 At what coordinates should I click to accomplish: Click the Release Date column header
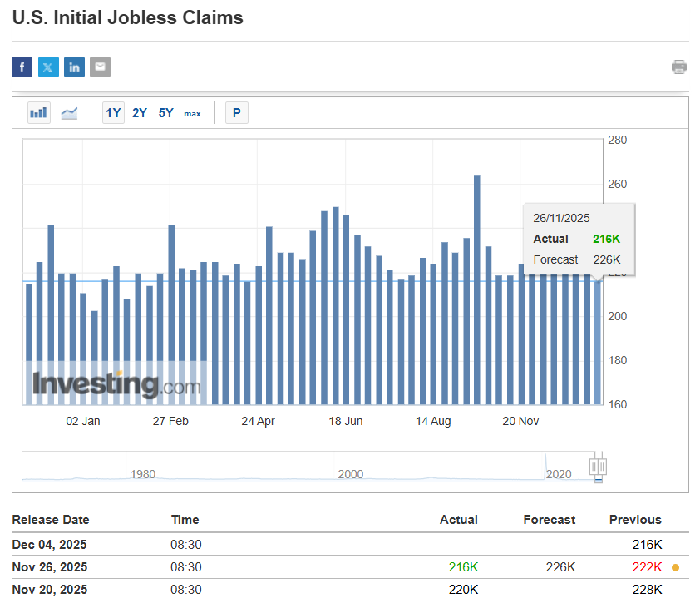pyautogui.click(x=51, y=520)
